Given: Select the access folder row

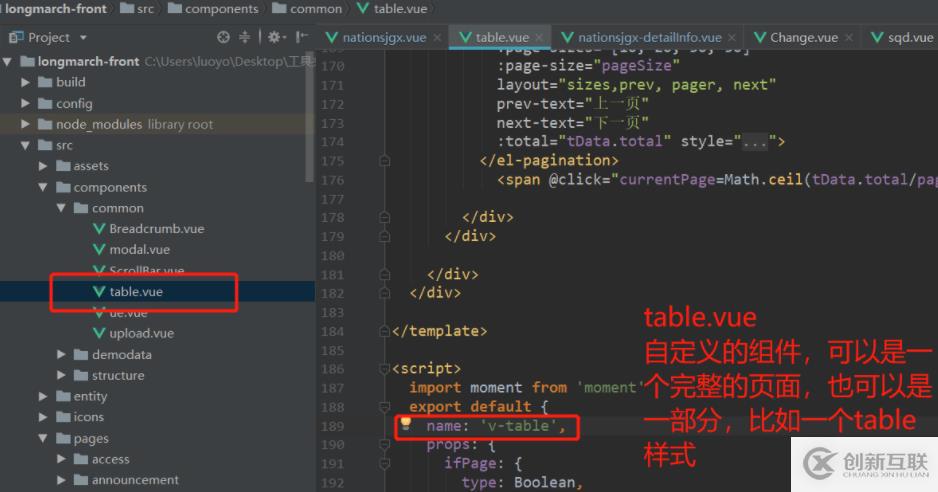Looking at the screenshot, I should click(x=157, y=460).
